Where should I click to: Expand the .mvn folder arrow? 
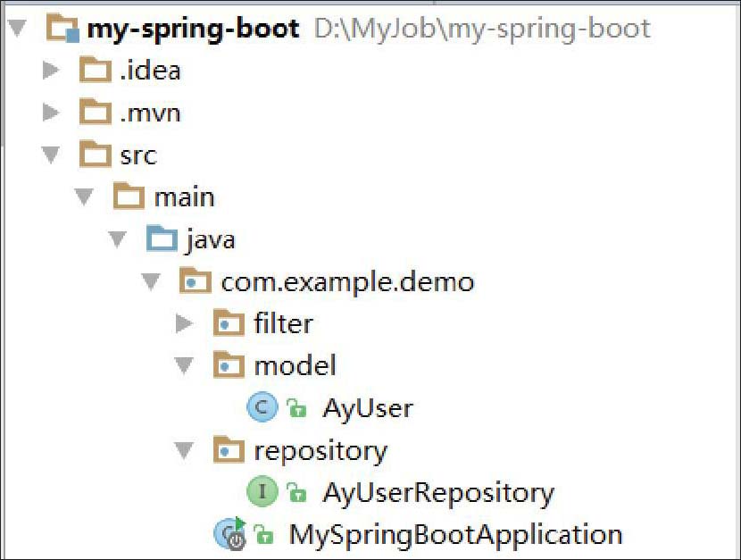click(x=50, y=113)
